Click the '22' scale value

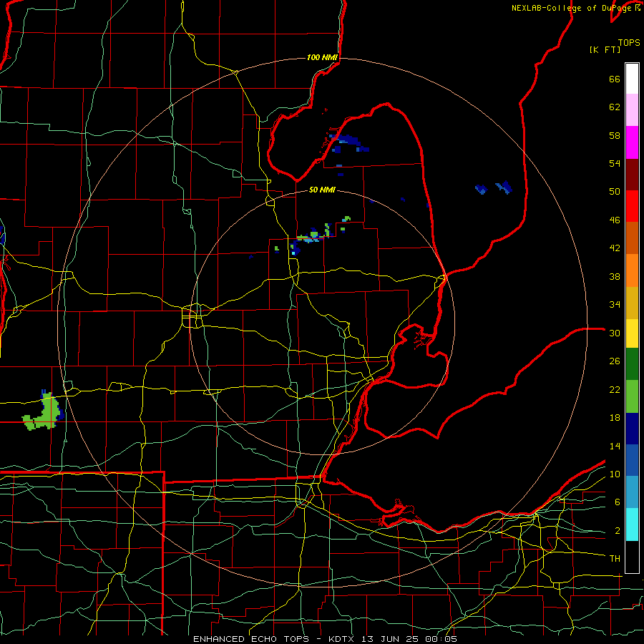[x=615, y=389]
